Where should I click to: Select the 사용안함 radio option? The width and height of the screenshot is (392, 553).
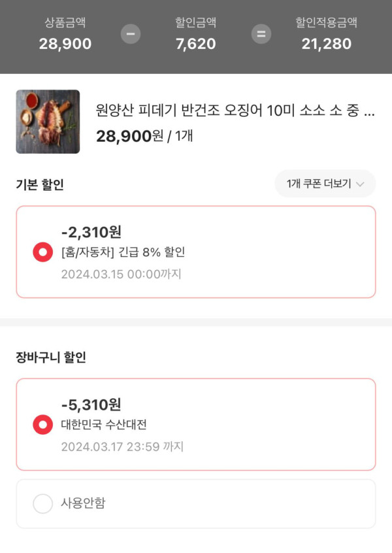pyautogui.click(x=43, y=503)
